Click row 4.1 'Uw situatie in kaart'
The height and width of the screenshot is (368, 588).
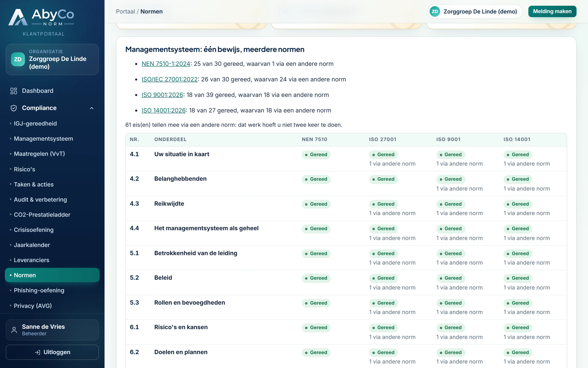(346, 159)
